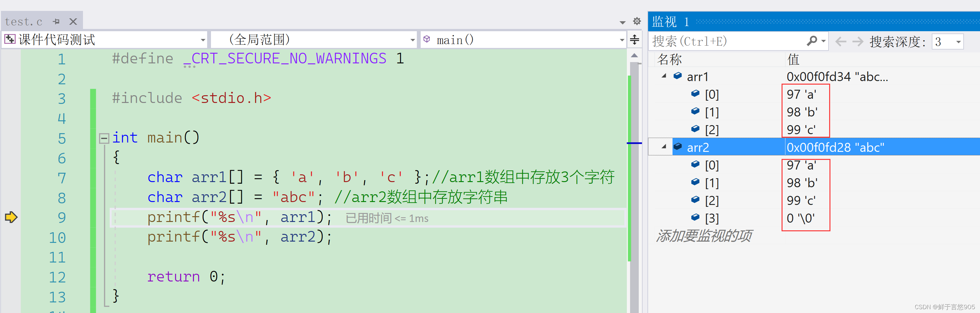Pin the test.c tab
The height and width of the screenshot is (313, 980).
click(x=56, y=22)
